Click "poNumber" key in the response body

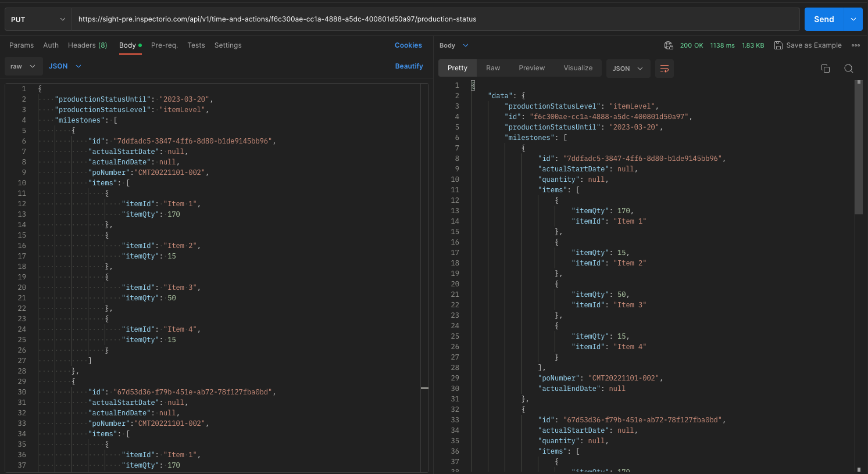pyautogui.click(x=559, y=378)
